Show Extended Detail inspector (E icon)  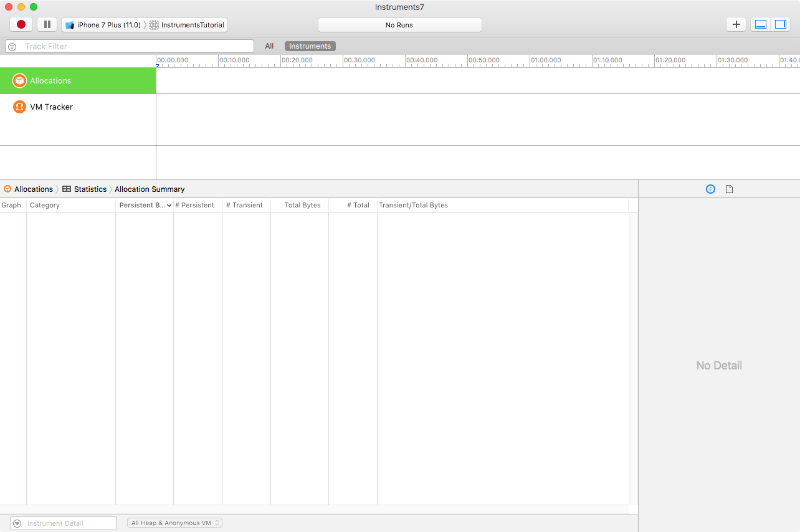pyautogui.click(x=710, y=189)
